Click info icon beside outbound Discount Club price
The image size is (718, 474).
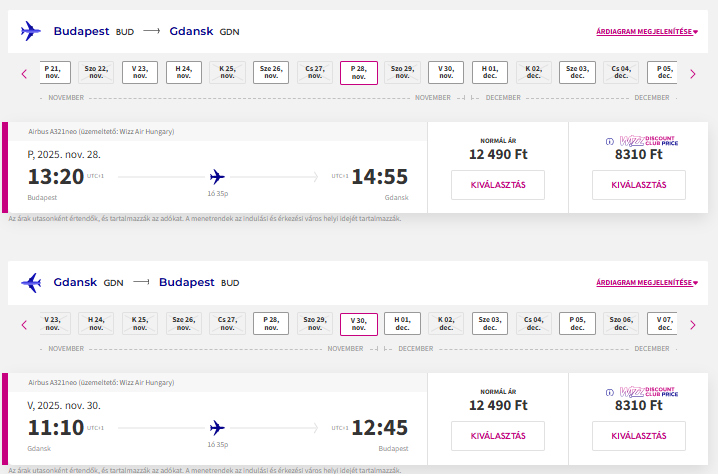pyautogui.click(x=610, y=141)
